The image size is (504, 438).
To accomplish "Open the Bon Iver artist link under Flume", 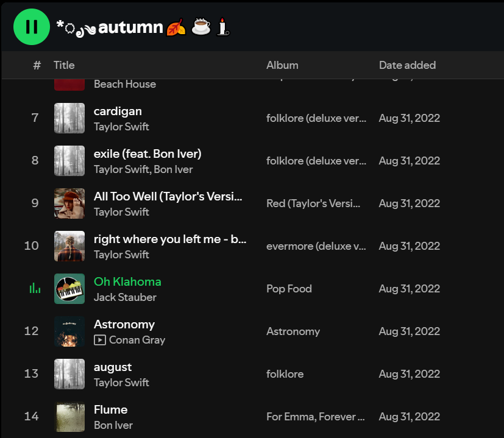I will (113, 425).
